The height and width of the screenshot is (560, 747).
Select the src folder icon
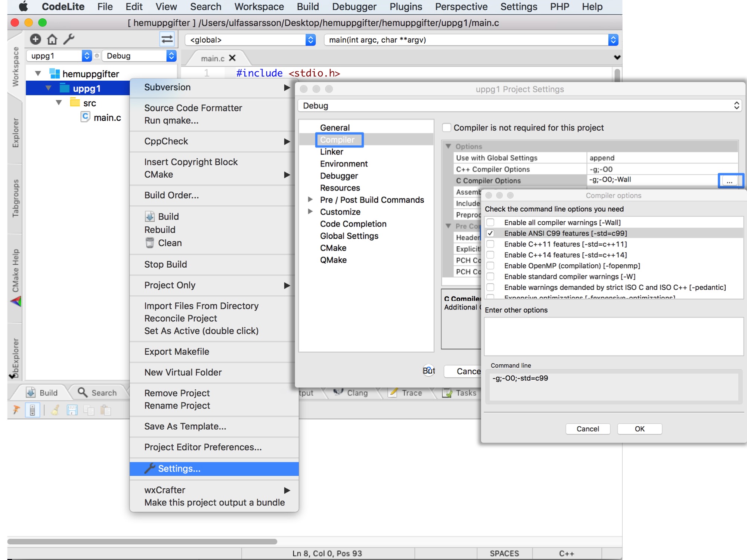[x=75, y=102]
